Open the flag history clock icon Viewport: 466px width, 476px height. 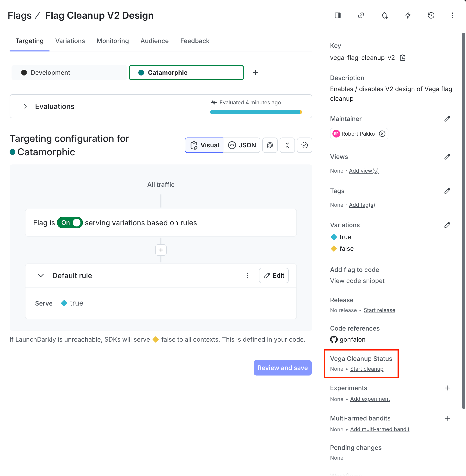(431, 15)
